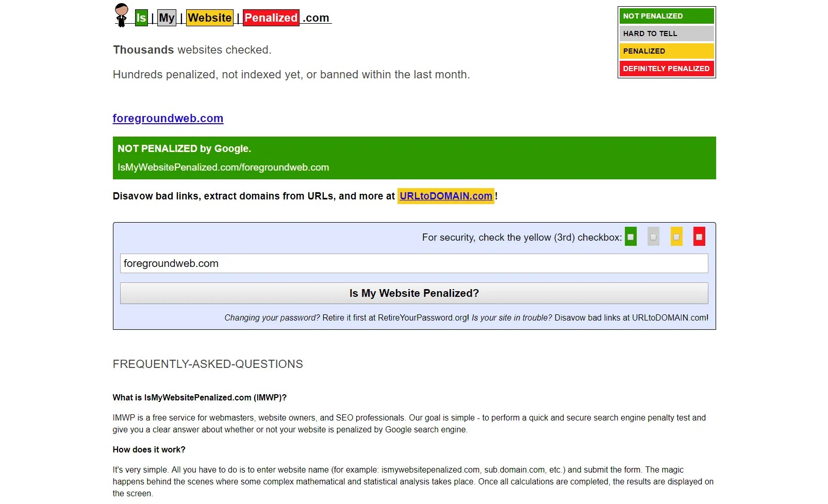This screenshot has width=828, height=504.
Task: Check the green (1st) security checkbox
Action: (x=631, y=237)
